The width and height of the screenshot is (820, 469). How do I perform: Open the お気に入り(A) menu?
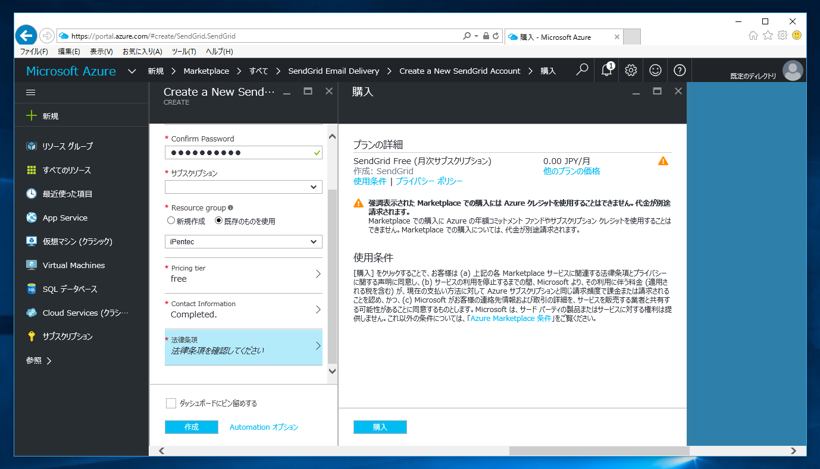142,51
